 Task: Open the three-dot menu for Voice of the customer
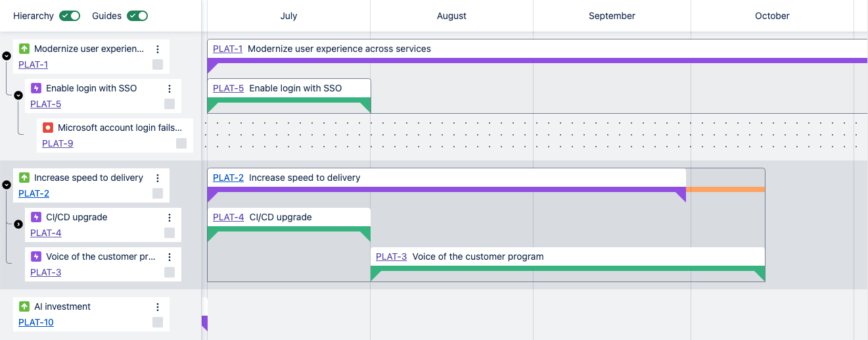click(x=170, y=257)
